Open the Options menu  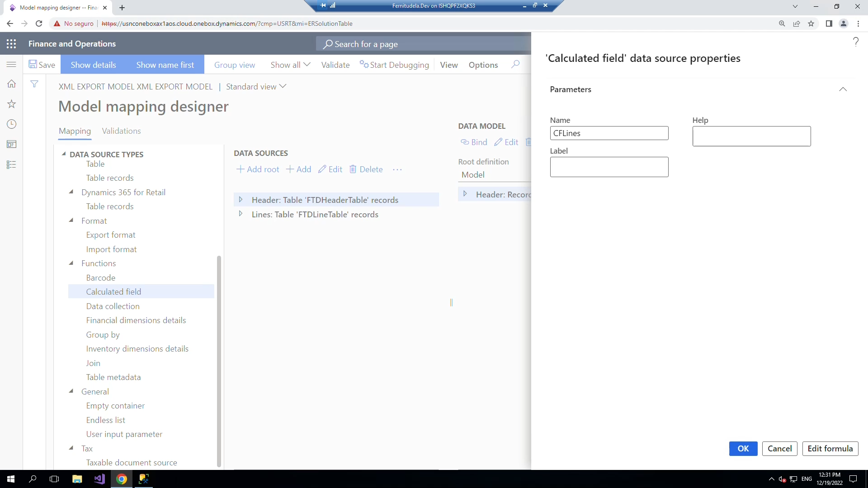pos(483,64)
